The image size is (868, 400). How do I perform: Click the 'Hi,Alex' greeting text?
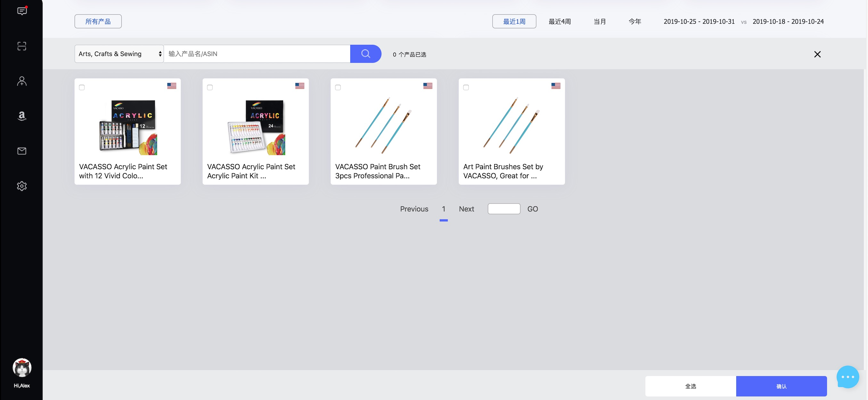pyautogui.click(x=22, y=386)
